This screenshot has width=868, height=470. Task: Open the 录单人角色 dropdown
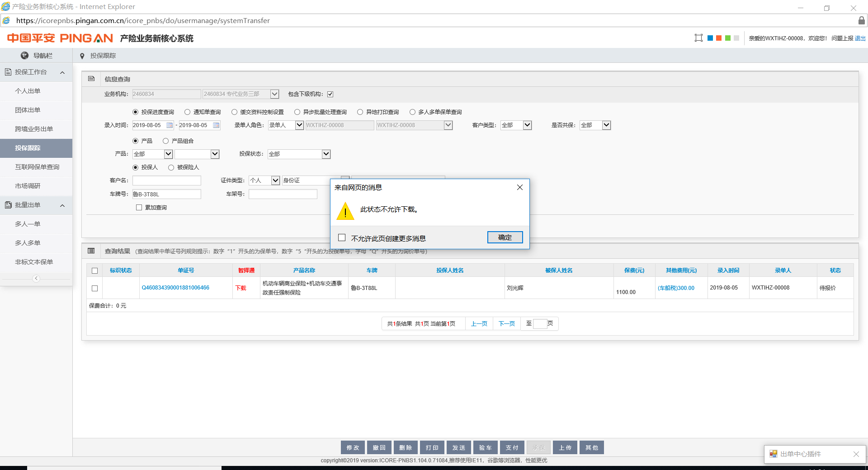(x=299, y=125)
